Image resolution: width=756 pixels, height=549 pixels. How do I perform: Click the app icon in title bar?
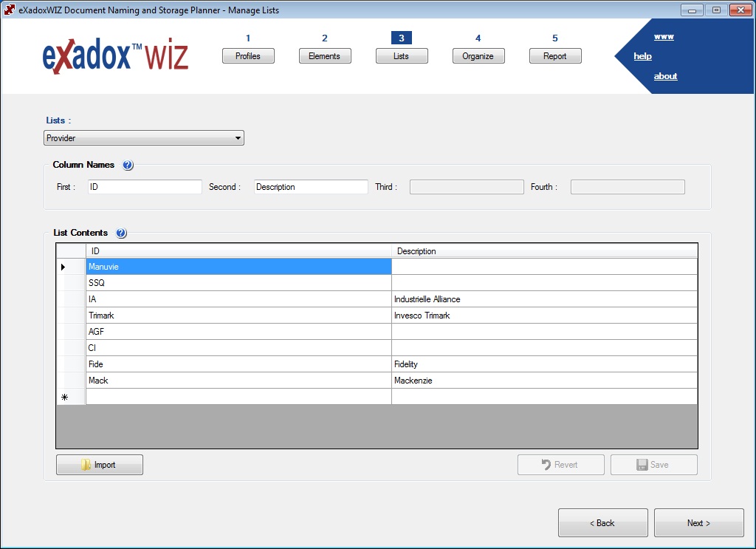[10, 10]
